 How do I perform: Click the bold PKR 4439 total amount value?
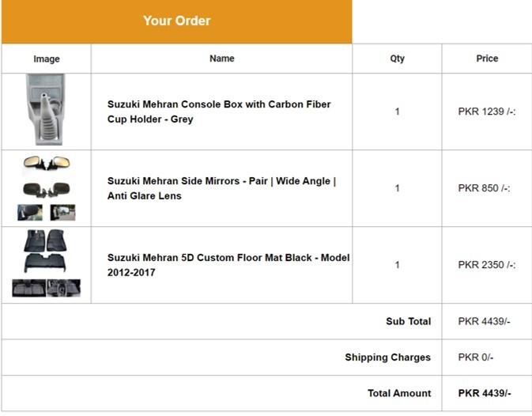point(485,393)
